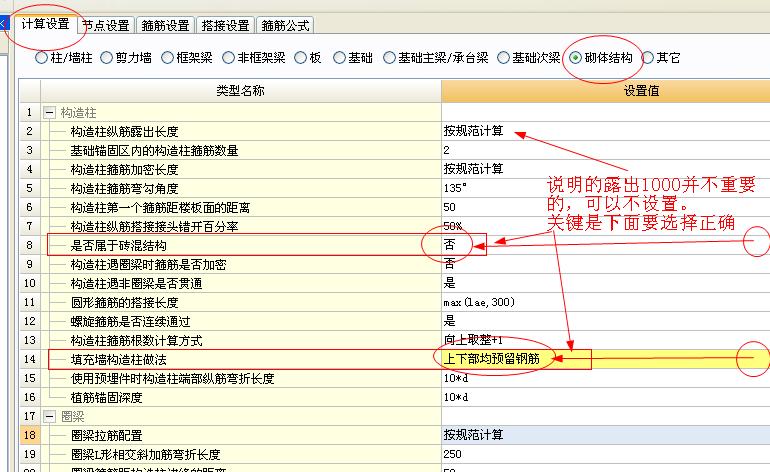
Task: Collapse the 构造柱 group
Action: coord(49,112)
